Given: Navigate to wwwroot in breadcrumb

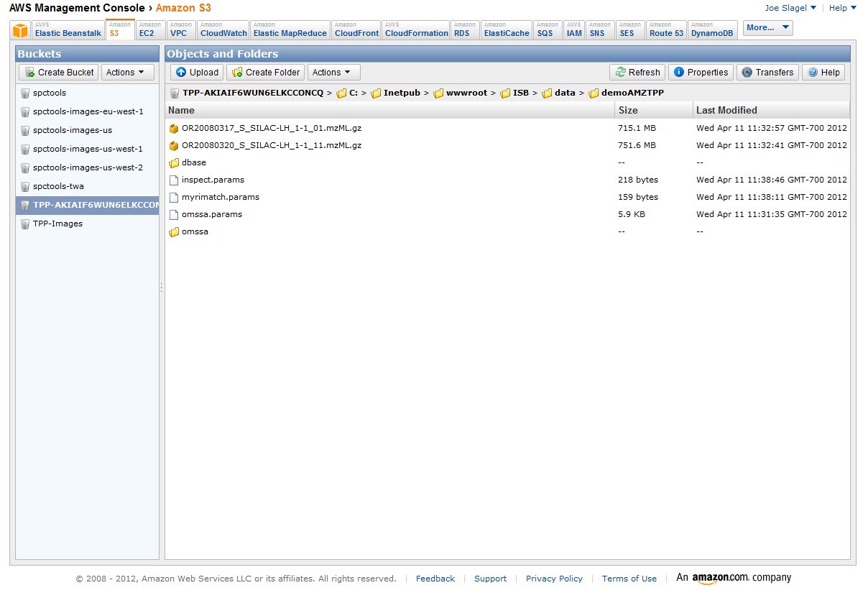Looking at the screenshot, I should point(466,93).
